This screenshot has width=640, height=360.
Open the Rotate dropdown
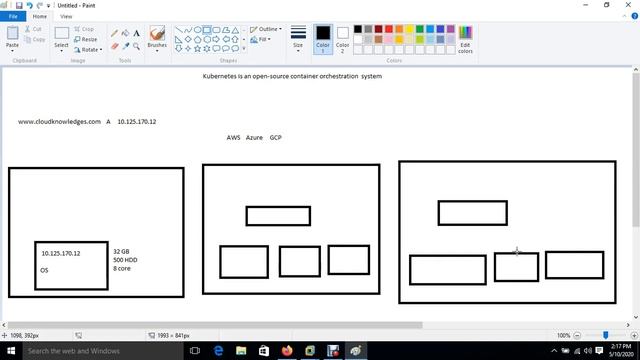point(88,50)
